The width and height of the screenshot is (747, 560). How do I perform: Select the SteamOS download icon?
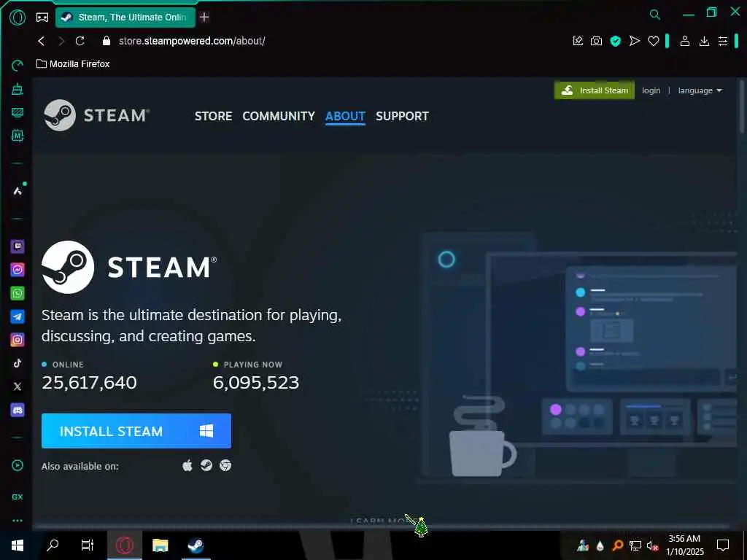206,465
